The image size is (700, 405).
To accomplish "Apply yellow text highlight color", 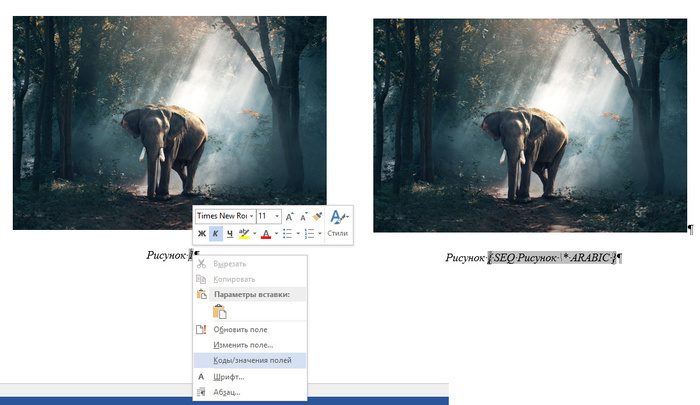I will (x=244, y=234).
